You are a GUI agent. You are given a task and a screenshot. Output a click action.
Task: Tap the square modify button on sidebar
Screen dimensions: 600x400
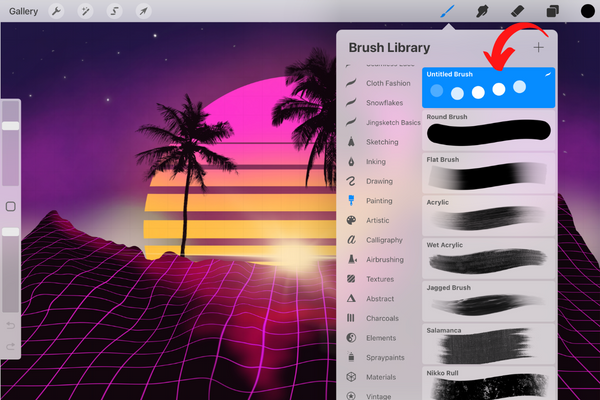tap(10, 206)
